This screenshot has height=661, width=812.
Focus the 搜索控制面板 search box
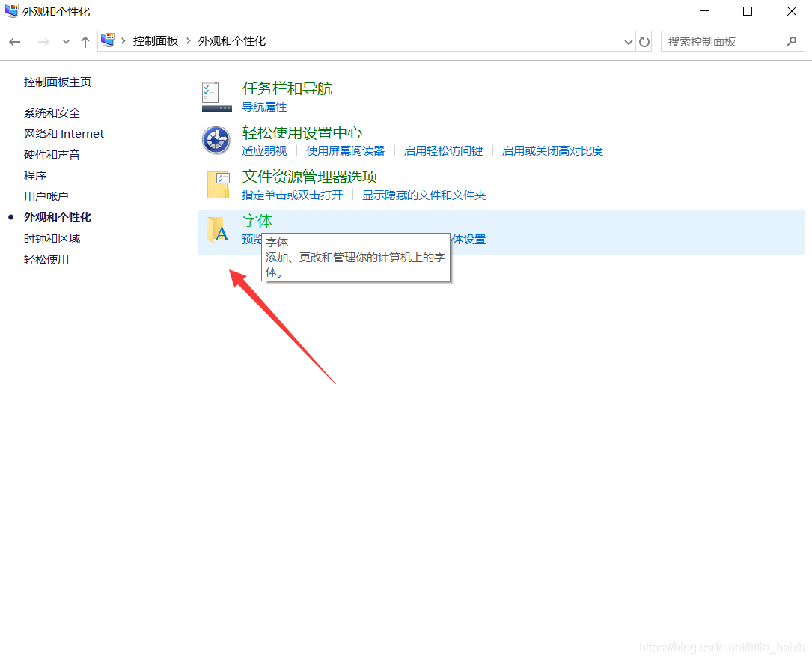[x=732, y=41]
